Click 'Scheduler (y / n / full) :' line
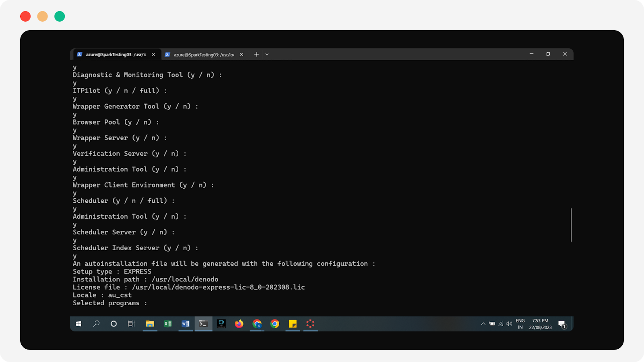Image resolution: width=644 pixels, height=362 pixels. coord(124,201)
